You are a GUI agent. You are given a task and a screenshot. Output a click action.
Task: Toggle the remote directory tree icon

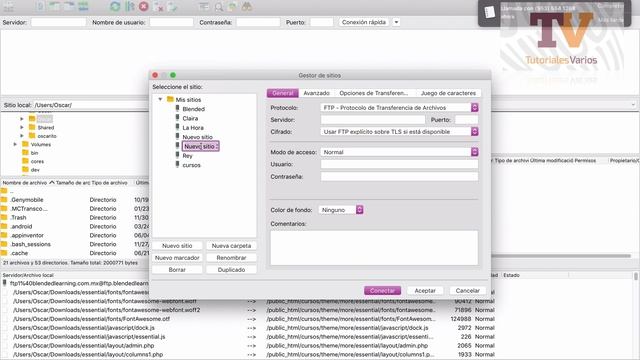(69, 6)
